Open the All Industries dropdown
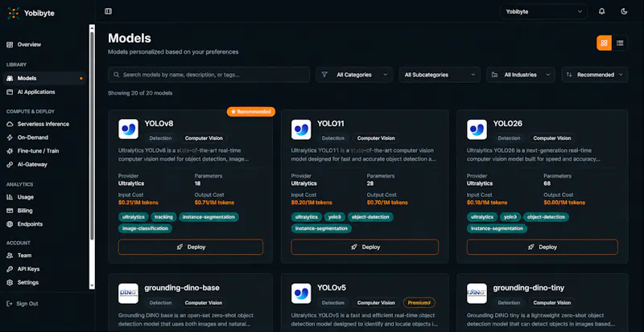The width and height of the screenshot is (644, 332). (x=521, y=75)
